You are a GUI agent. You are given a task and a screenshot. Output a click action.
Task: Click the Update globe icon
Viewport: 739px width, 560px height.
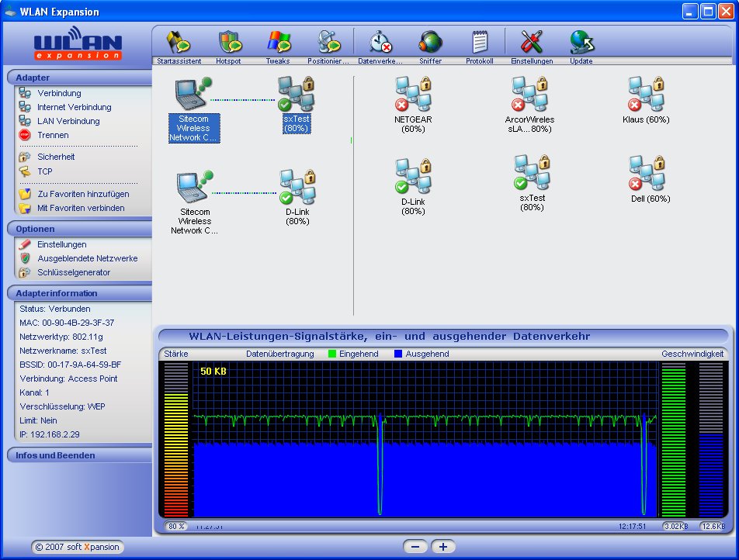tap(581, 42)
